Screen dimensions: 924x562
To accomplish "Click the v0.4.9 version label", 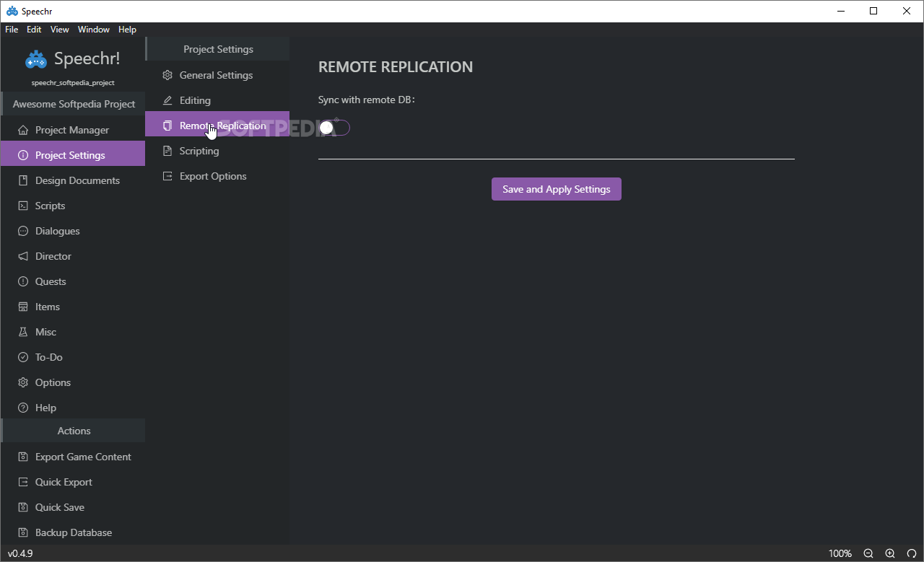I will coord(20,553).
